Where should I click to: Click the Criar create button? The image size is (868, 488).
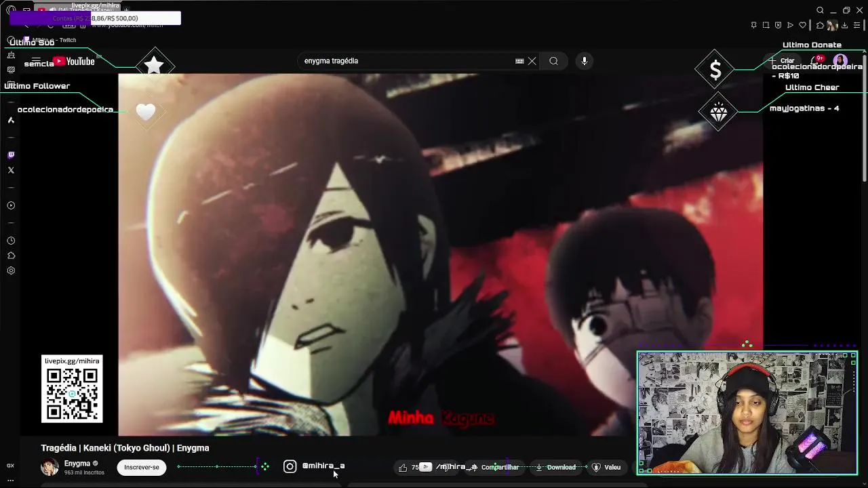(x=783, y=61)
